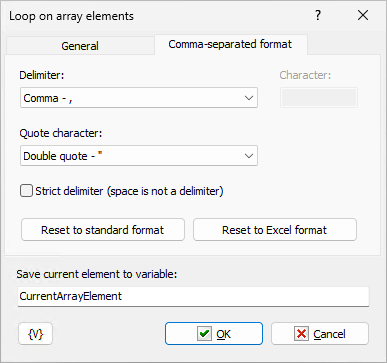Open the Delimiter dropdown
The width and height of the screenshot is (387, 363).
[139, 98]
